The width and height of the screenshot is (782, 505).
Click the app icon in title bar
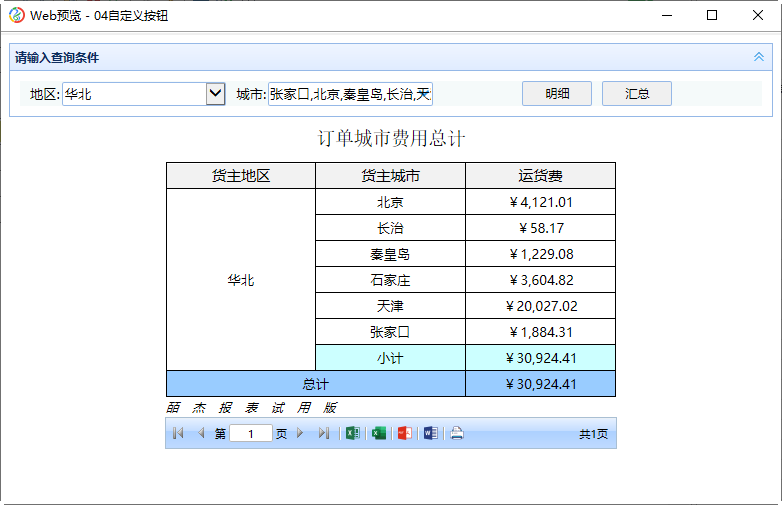(16, 15)
